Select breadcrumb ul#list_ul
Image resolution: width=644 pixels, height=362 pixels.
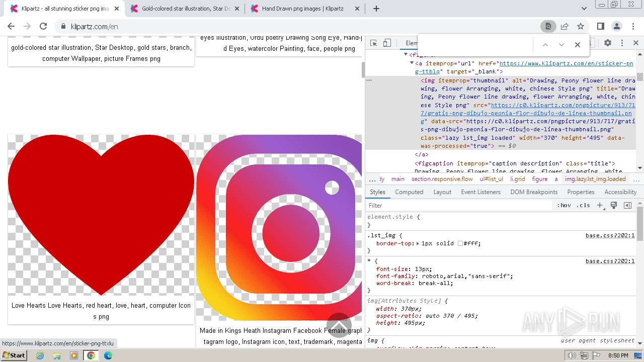click(491, 179)
